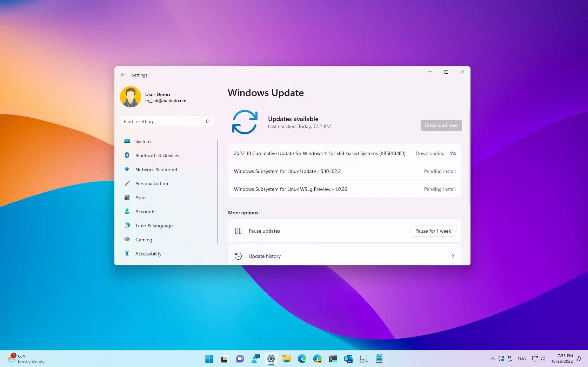Select Accounts in the settings sidebar
Image resolution: width=588 pixels, height=367 pixels.
coord(145,212)
